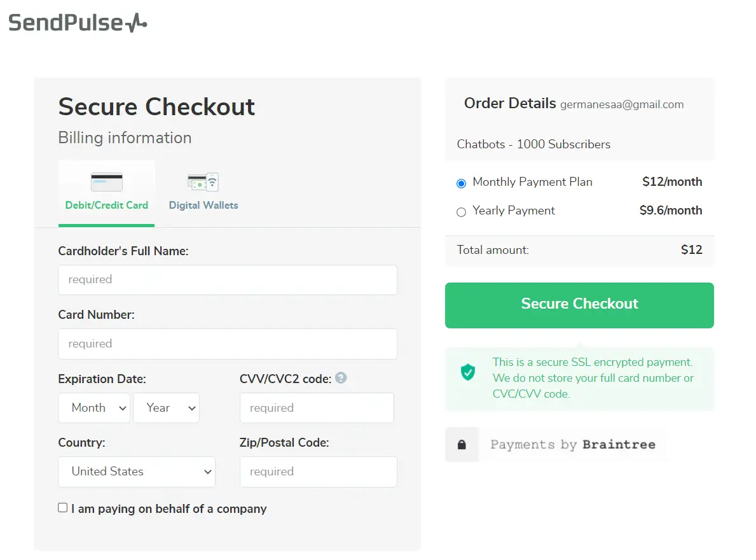Click the Braintree padlock icon
This screenshot has width=756, height=560.
coord(462,445)
